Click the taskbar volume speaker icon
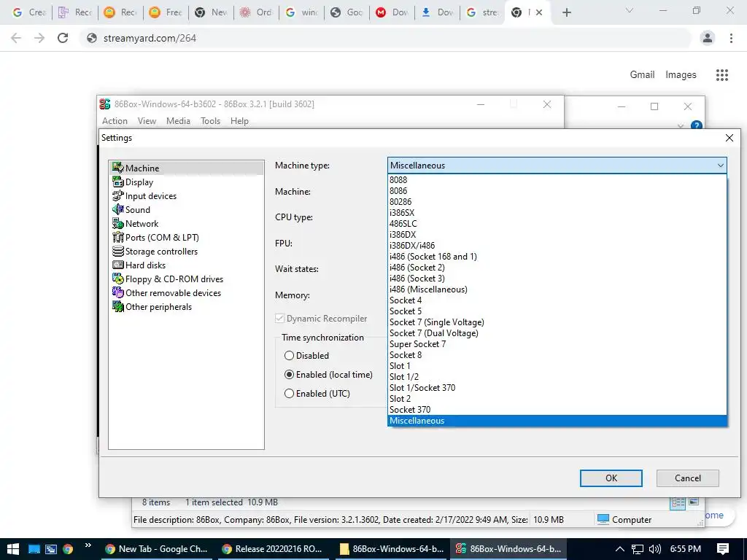This screenshot has height=560, width=747. (x=655, y=549)
